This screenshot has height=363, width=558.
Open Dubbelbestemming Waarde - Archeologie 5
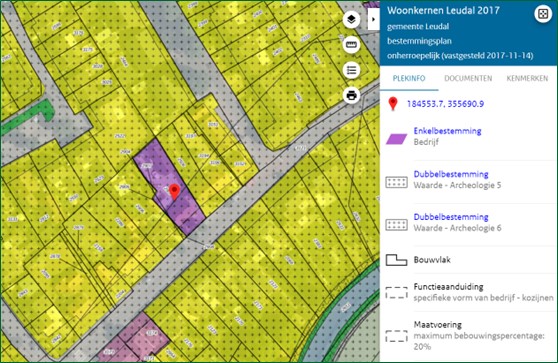point(457,180)
